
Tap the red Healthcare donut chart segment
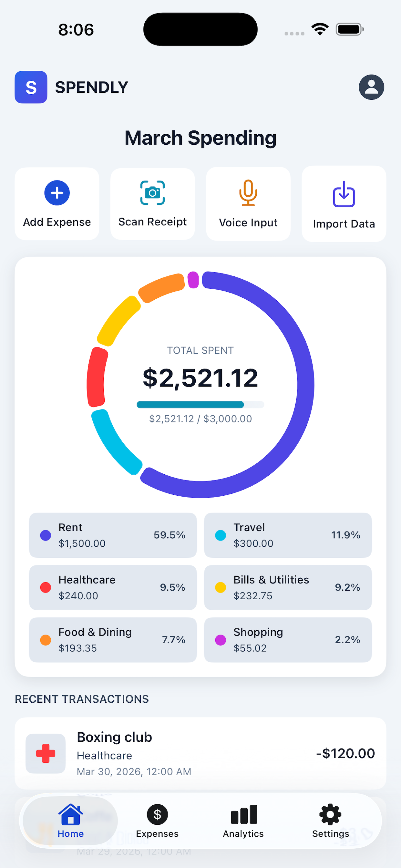point(96,377)
